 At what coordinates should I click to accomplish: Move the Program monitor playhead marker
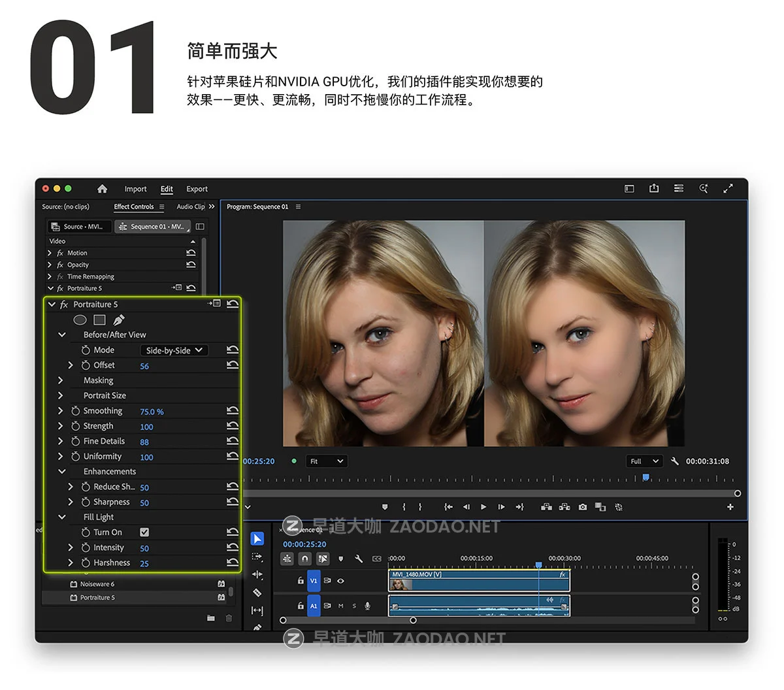click(645, 478)
